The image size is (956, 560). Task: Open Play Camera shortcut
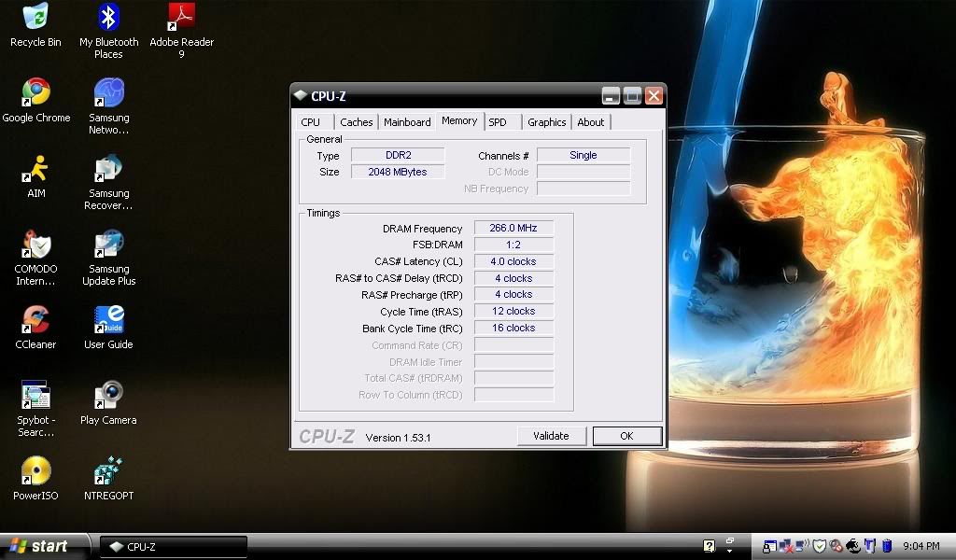point(108,396)
